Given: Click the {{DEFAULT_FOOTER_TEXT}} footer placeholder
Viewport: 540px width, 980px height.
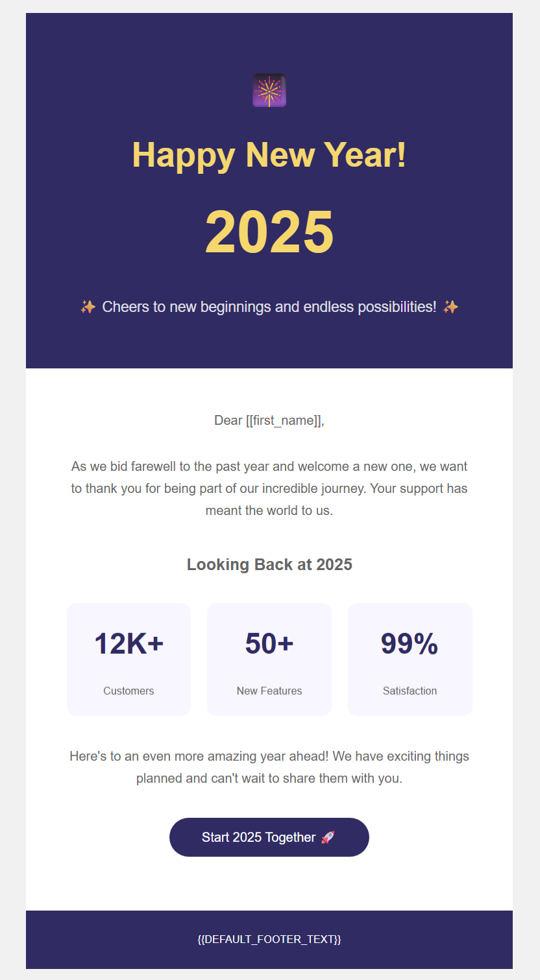Looking at the screenshot, I should 269,939.
